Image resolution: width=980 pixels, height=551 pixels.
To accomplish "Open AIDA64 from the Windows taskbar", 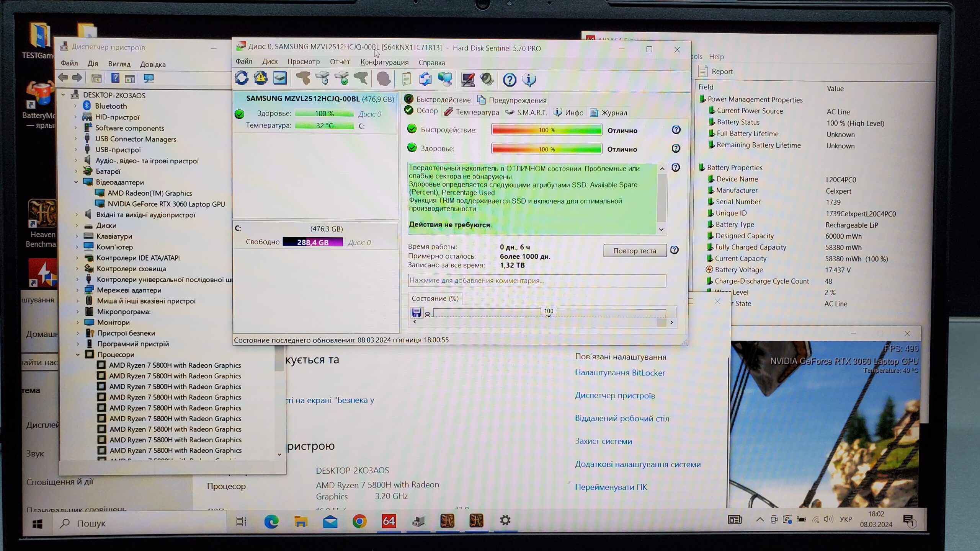I will pyautogui.click(x=389, y=521).
